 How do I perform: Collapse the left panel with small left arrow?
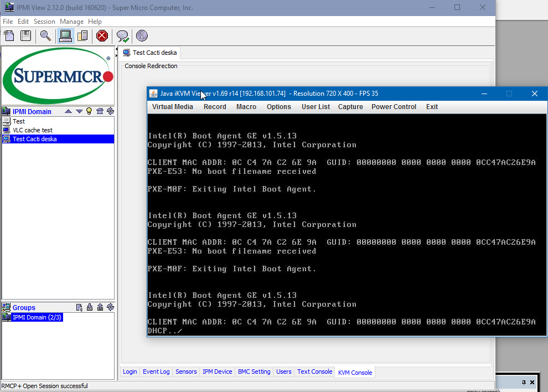click(x=116, y=50)
